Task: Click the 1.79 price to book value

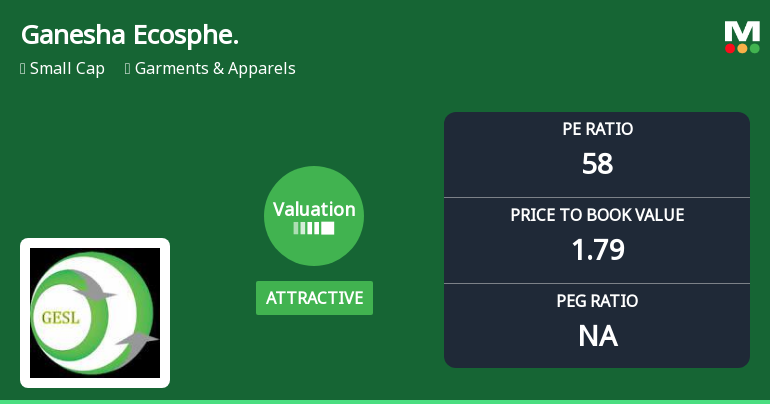Action: pos(597,249)
